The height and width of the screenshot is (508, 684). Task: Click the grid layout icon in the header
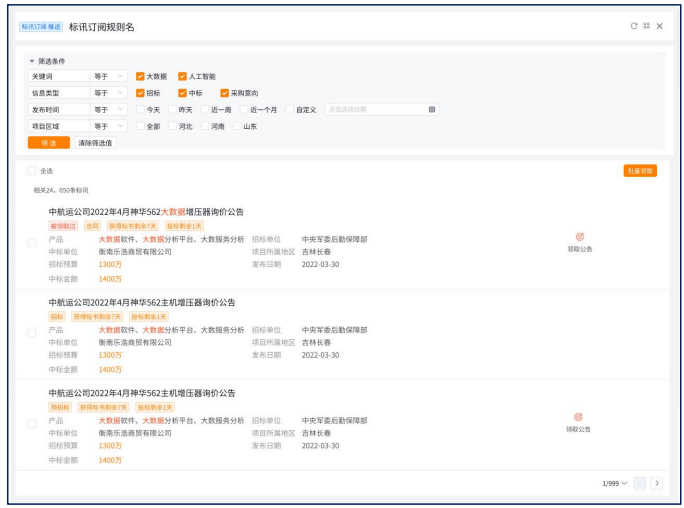click(x=647, y=26)
